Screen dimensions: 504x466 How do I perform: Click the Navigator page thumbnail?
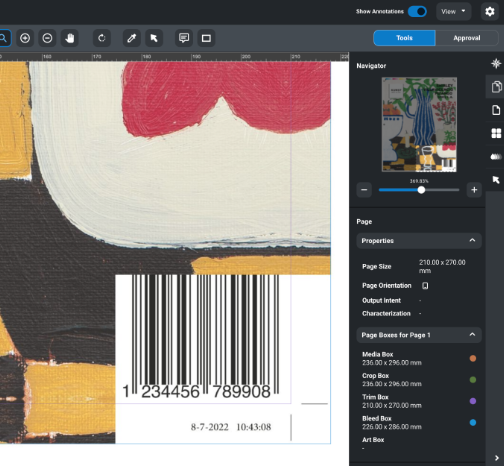pyautogui.click(x=419, y=125)
